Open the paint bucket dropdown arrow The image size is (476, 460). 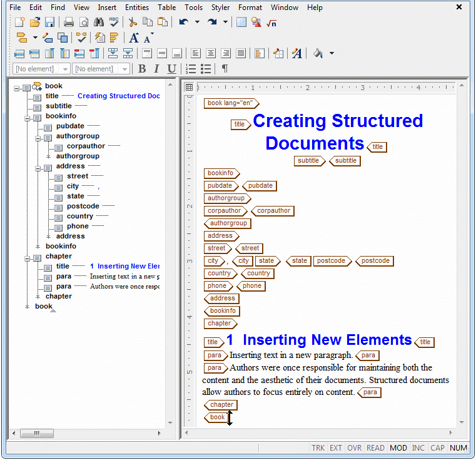332,53
